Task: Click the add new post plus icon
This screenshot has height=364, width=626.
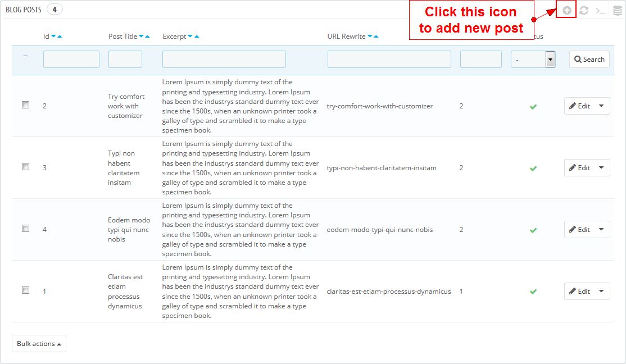Action: tap(566, 10)
